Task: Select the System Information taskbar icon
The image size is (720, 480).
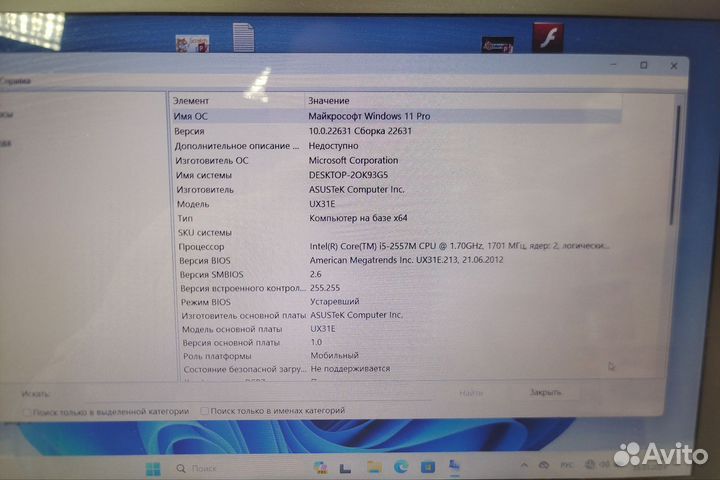Action: (x=454, y=466)
